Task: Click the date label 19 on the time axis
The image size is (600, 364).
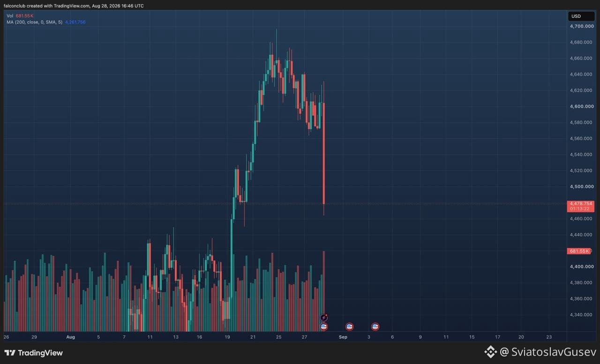Action: point(227,337)
